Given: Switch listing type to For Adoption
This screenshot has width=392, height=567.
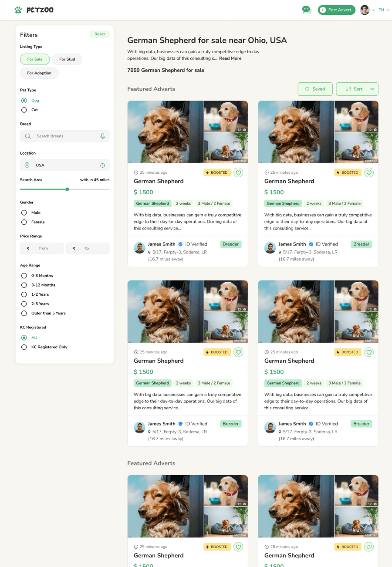Looking at the screenshot, I should [39, 73].
